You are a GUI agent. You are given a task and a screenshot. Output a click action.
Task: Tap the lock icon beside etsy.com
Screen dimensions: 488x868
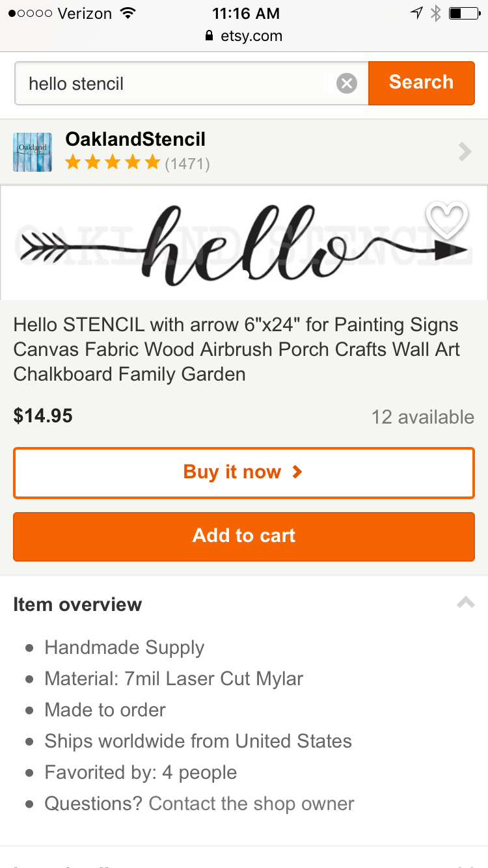(x=209, y=36)
